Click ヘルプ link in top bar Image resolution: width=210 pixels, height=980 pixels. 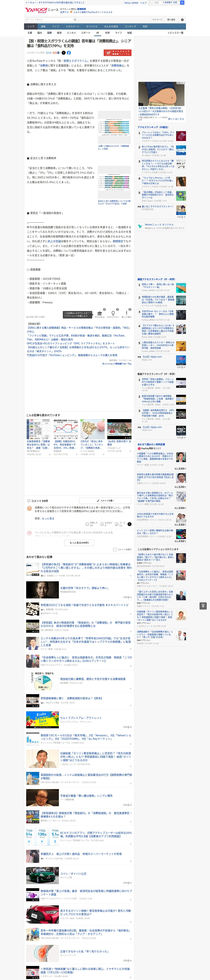(x=143, y=3)
